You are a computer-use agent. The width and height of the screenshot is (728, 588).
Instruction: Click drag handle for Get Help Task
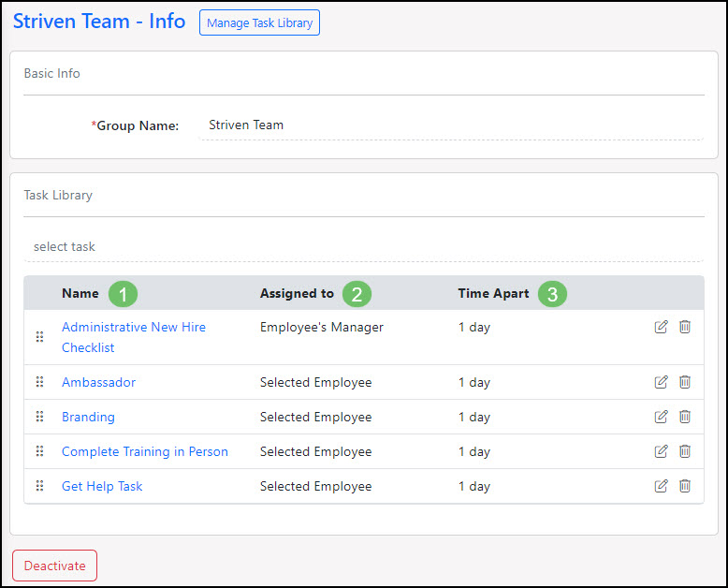40,486
